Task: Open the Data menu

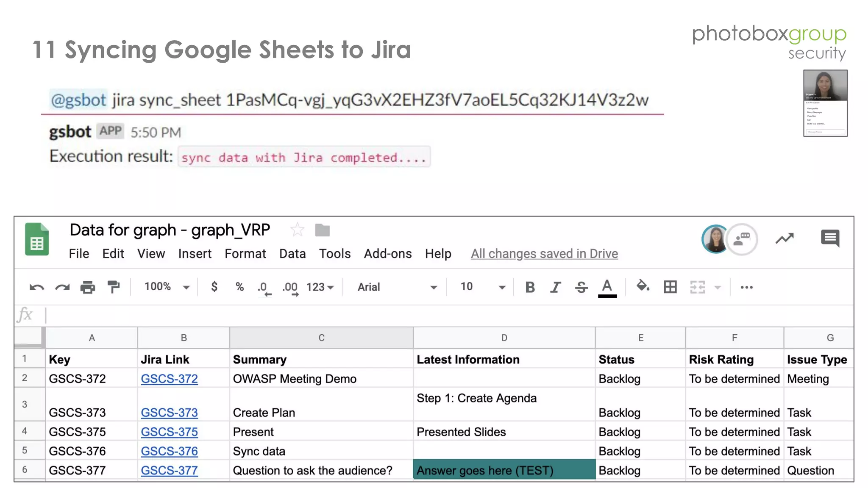Action: [x=292, y=253]
